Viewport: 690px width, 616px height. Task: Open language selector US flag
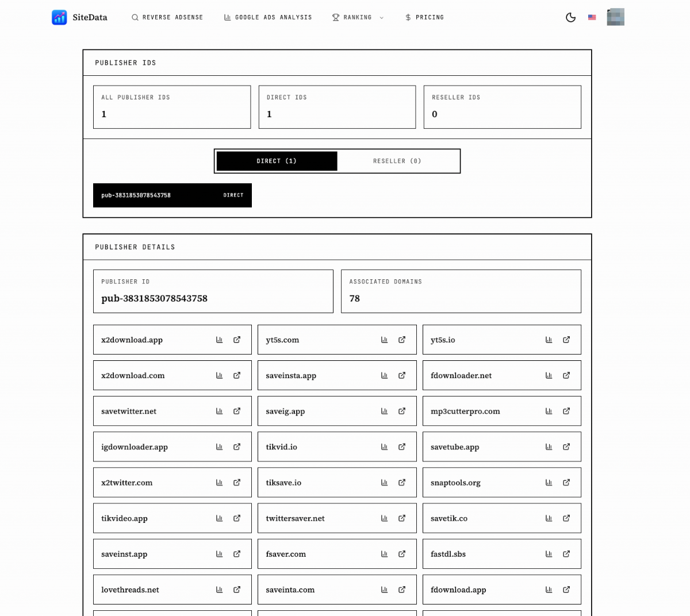tap(592, 17)
